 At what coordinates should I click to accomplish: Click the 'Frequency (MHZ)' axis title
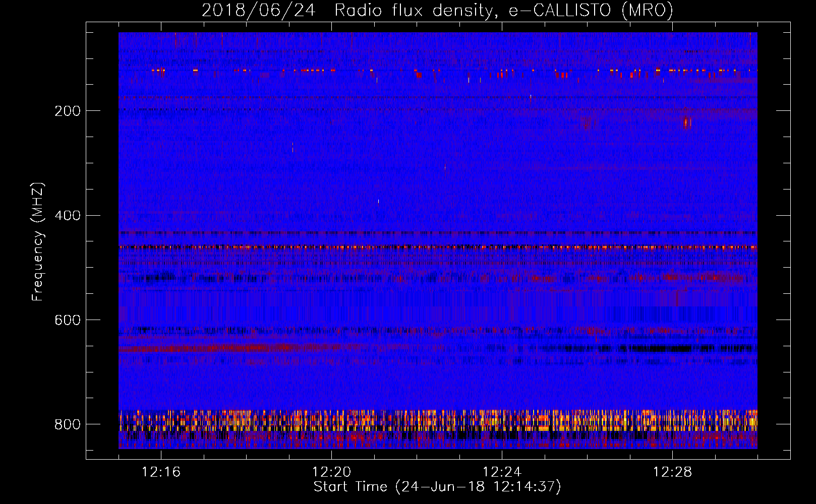coord(38,242)
